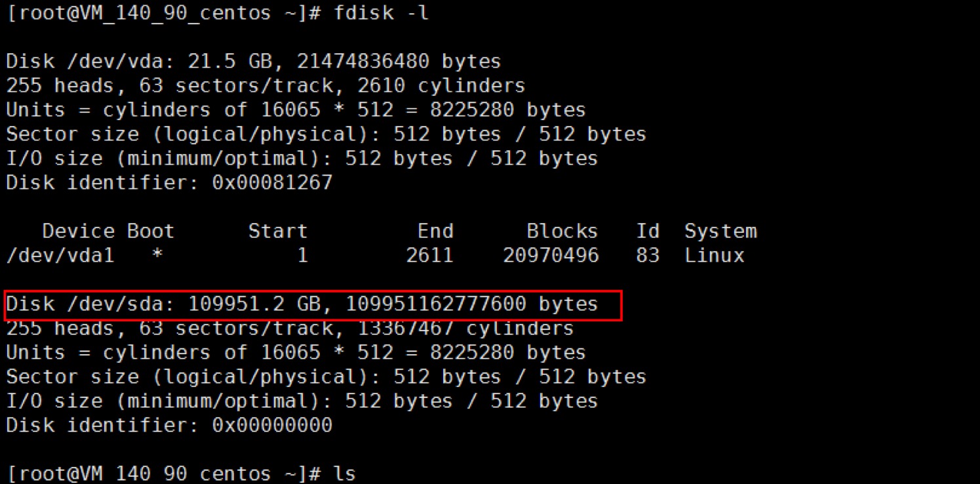
Task: Click the 20970496 blocks value
Action: 551,255
